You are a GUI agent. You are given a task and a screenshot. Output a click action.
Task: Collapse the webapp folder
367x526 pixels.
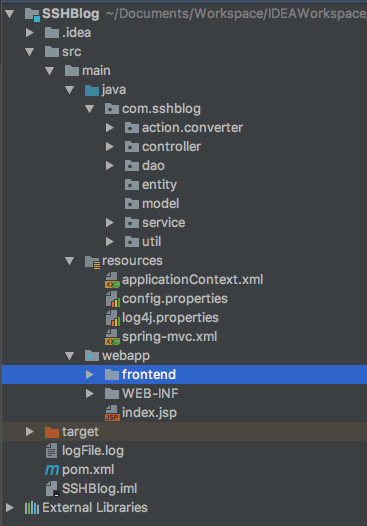point(69,356)
